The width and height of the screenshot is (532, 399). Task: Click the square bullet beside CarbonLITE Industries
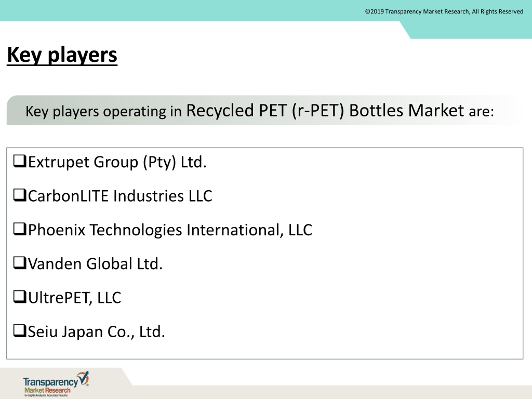(x=20, y=195)
